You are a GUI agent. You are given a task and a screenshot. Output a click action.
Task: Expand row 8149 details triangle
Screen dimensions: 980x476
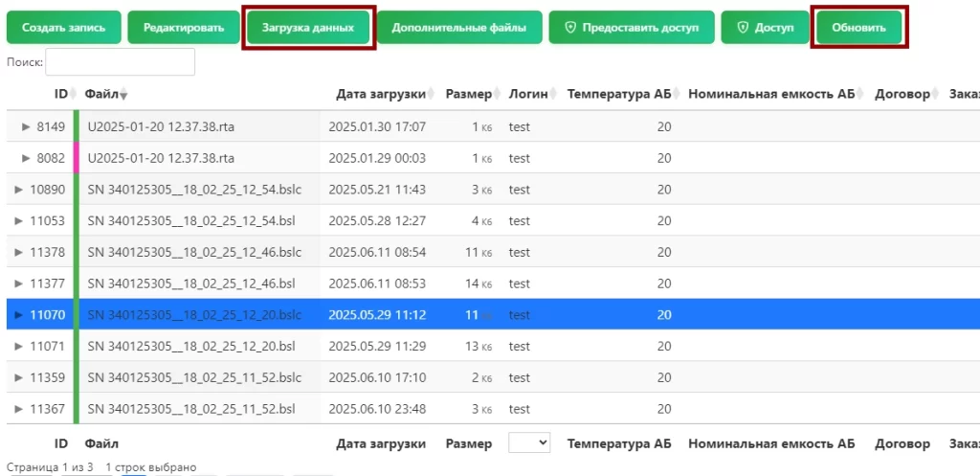coord(26,126)
